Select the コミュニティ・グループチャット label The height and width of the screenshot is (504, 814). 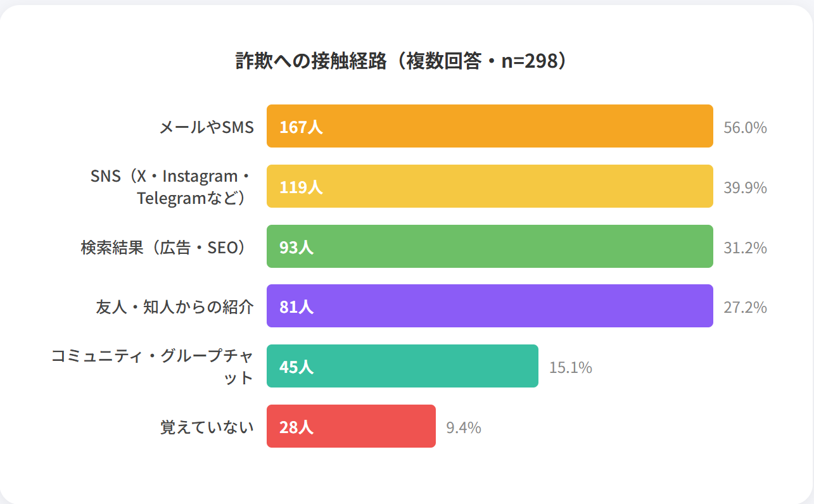click(152, 367)
